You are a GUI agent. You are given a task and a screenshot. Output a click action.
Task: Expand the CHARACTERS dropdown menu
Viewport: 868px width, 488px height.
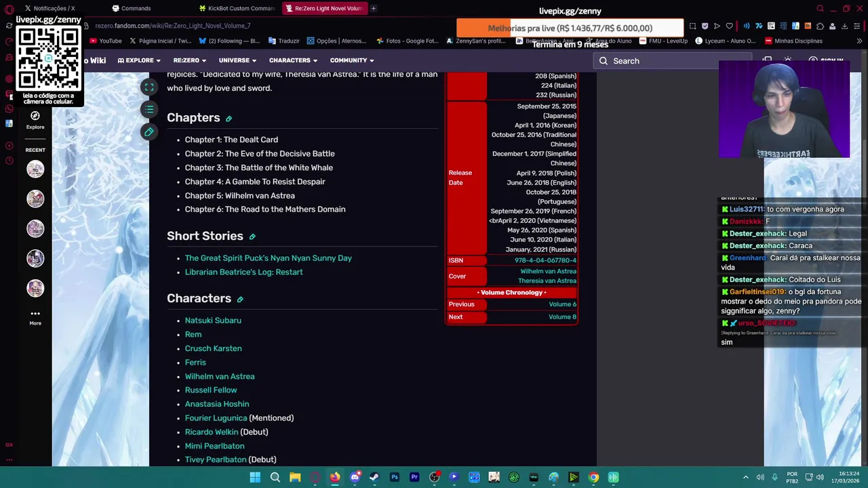tap(293, 60)
